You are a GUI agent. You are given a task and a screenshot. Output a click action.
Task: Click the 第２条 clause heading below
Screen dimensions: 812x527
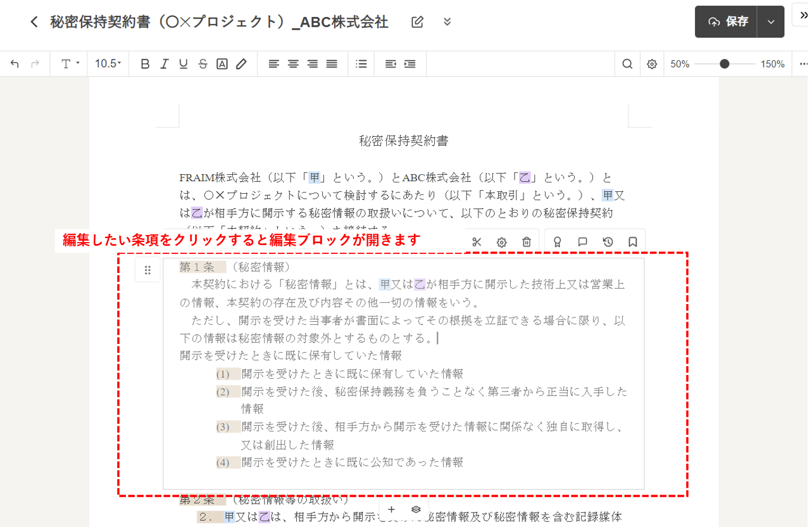click(x=197, y=500)
